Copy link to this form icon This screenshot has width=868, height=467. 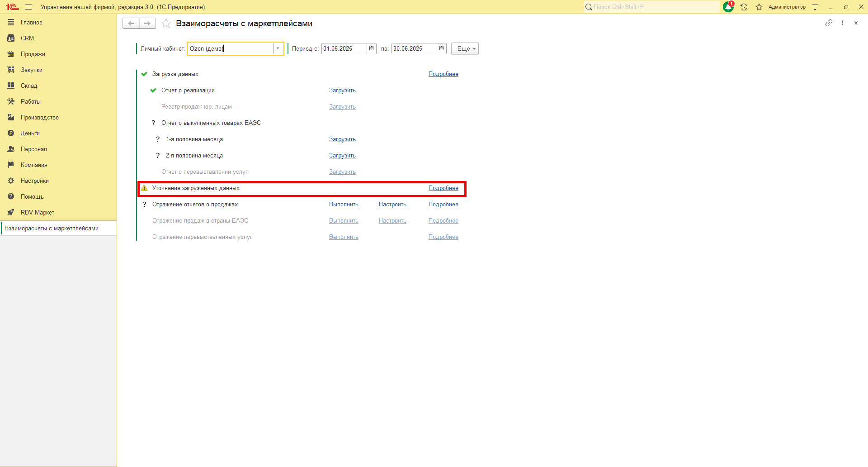[x=829, y=23]
